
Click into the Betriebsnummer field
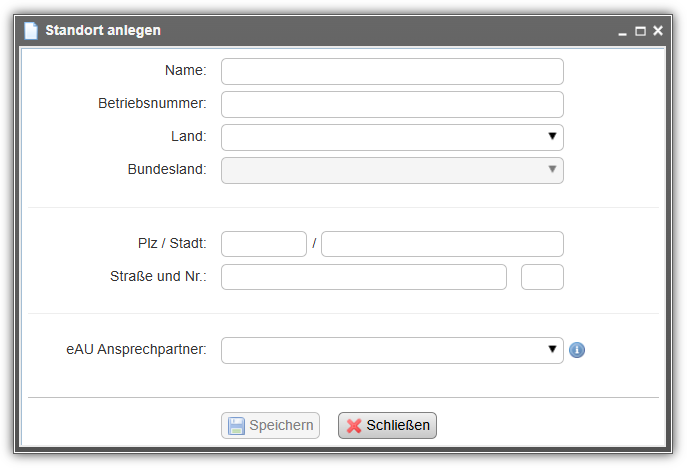point(392,104)
